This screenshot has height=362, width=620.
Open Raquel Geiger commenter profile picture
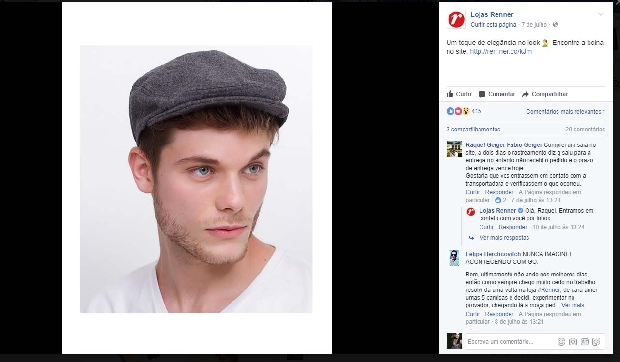coord(454,149)
